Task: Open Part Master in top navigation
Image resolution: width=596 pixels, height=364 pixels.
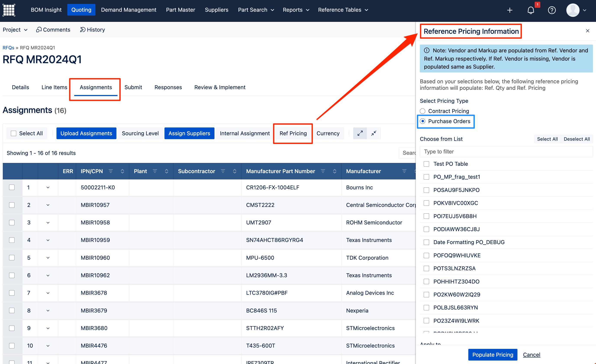Action: [180, 10]
